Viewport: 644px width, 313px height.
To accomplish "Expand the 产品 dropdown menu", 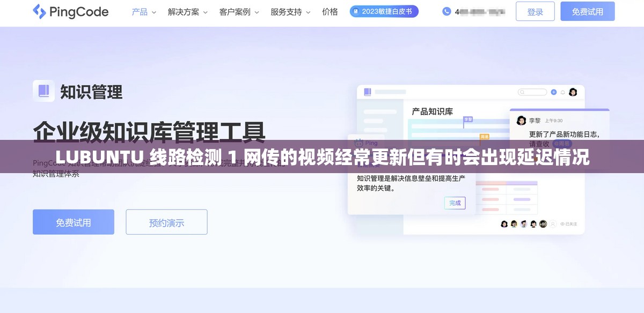I will coord(143,11).
